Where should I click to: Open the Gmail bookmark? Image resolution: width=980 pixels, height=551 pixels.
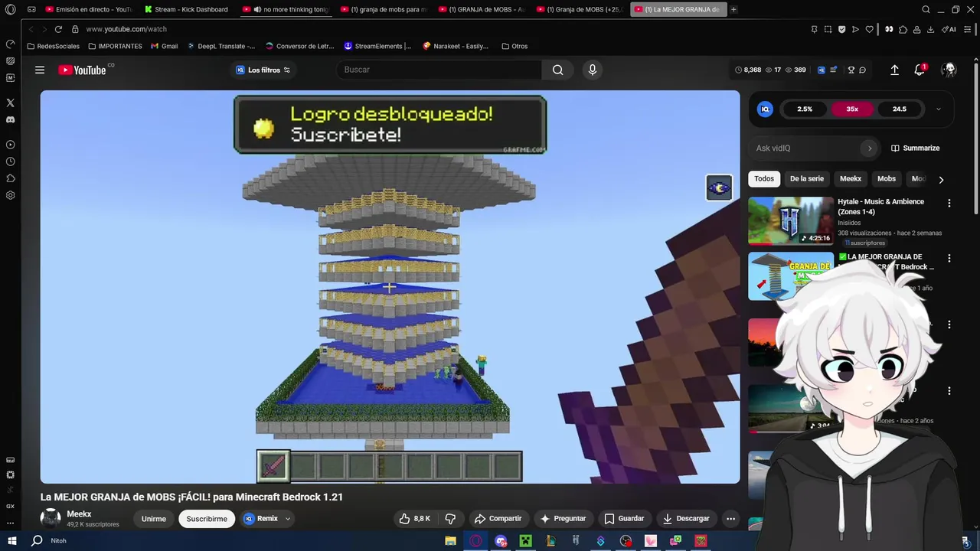(165, 46)
